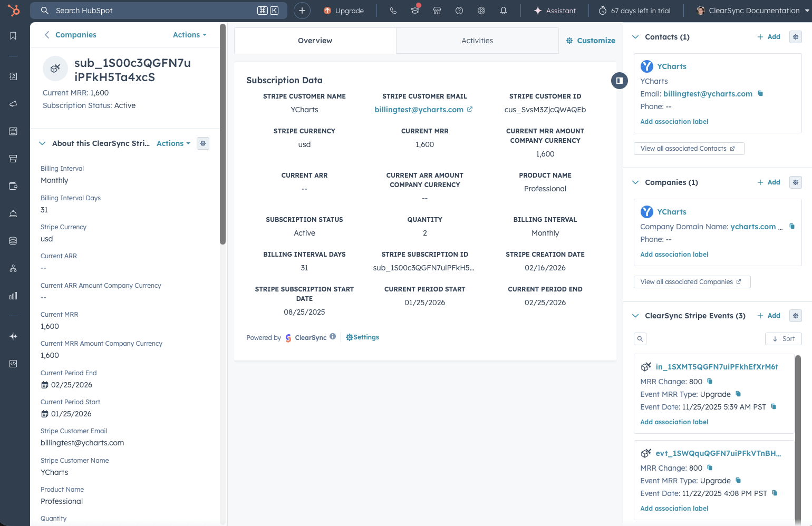
Task: Open the notifications bell
Action: (504, 11)
